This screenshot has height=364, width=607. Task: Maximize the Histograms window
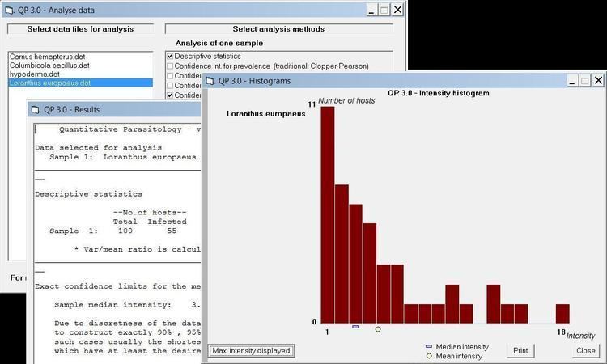[x=583, y=80]
